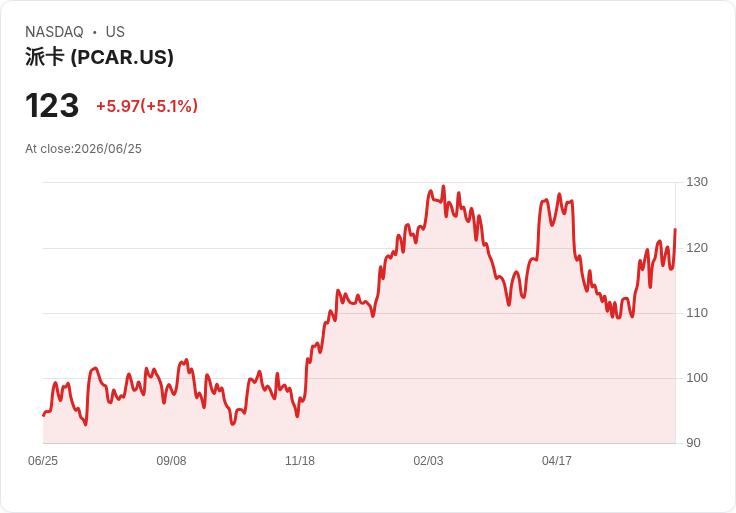Click the chart's second peak near 04/17
Screen dimensions: 736x513
tap(559, 194)
